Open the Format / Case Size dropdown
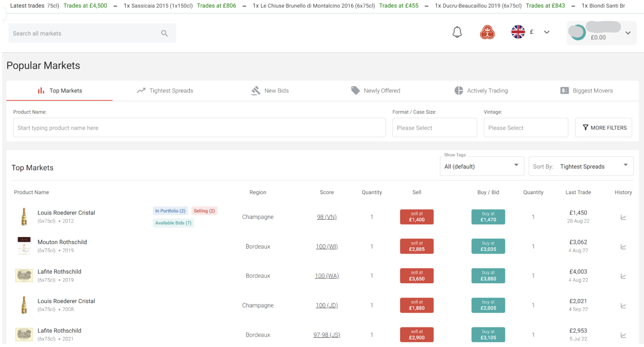The width and height of the screenshot is (644, 347). pyautogui.click(x=435, y=128)
